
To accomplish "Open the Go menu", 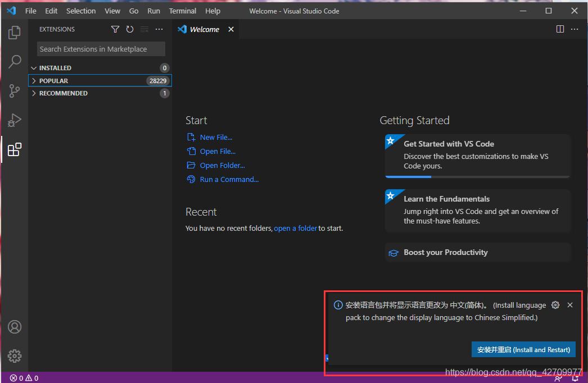I will pyautogui.click(x=134, y=11).
